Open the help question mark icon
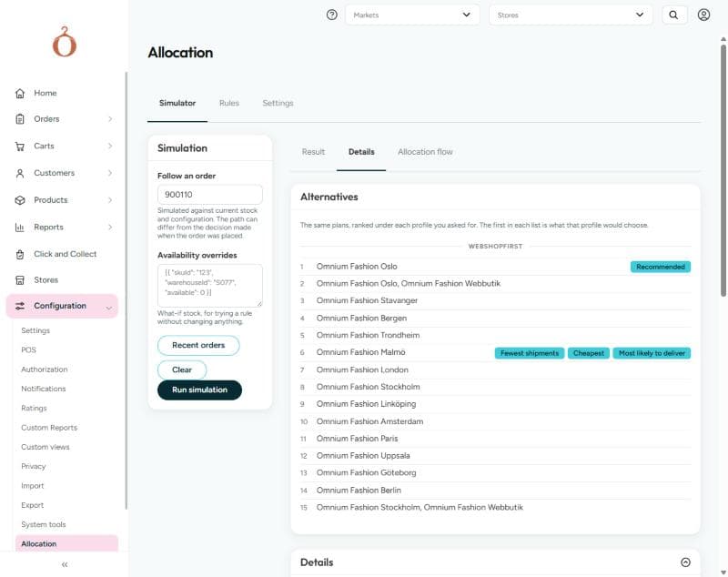Screen dimensions: 728x577 (331, 15)
